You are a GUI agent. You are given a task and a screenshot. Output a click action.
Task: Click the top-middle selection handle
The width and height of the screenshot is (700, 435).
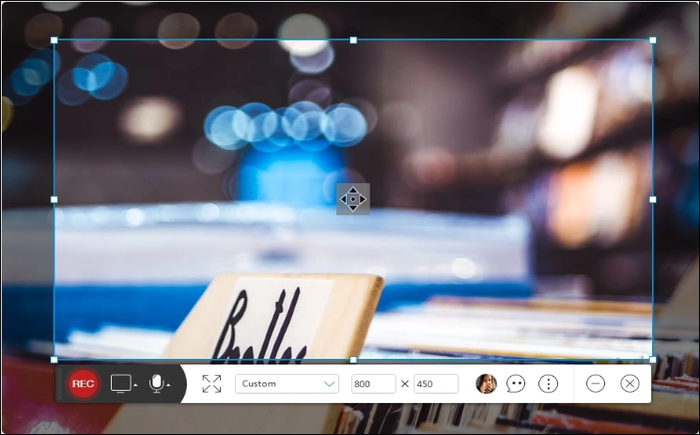point(354,40)
